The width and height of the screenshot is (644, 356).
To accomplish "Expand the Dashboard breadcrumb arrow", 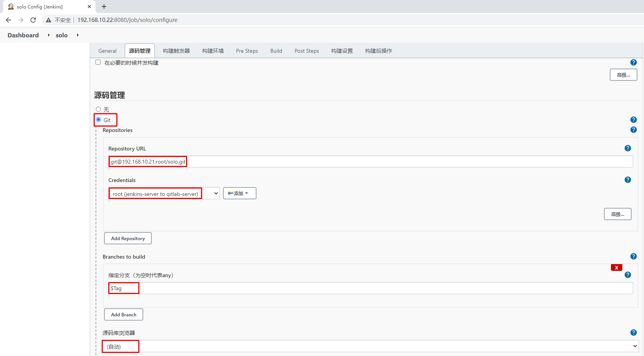I will pyautogui.click(x=49, y=35).
